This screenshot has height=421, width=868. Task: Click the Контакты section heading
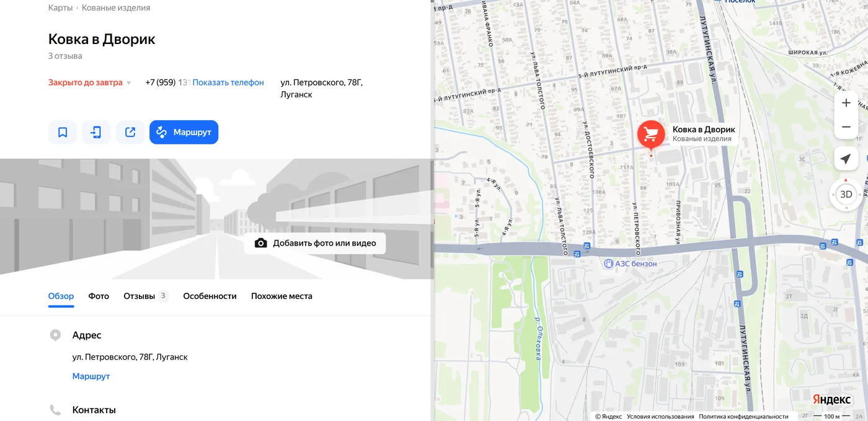tap(94, 410)
